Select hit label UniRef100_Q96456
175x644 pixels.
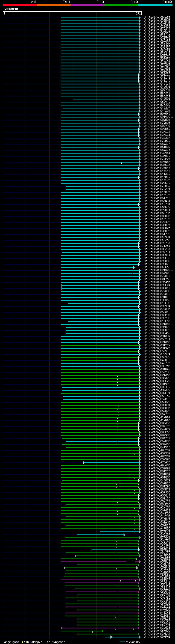(x=157, y=72)
